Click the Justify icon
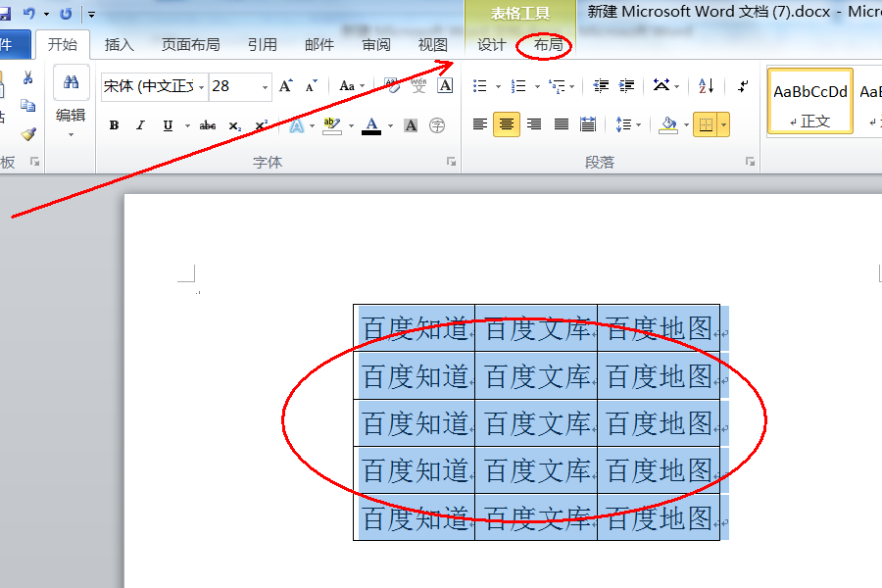Screen dimensions: 882x588 562,124
